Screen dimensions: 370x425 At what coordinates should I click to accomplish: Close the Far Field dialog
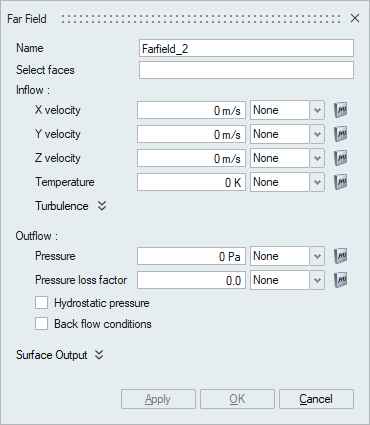coord(355,18)
